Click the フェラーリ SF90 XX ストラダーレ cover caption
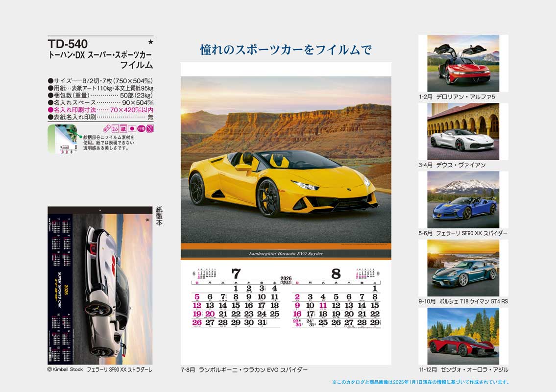Screen dimensions: 556x392 [120, 369]
